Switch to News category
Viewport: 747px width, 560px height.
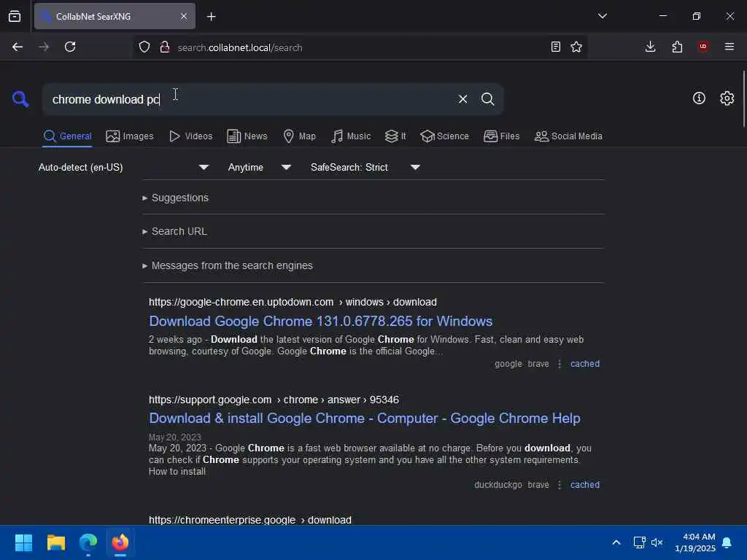pos(247,136)
